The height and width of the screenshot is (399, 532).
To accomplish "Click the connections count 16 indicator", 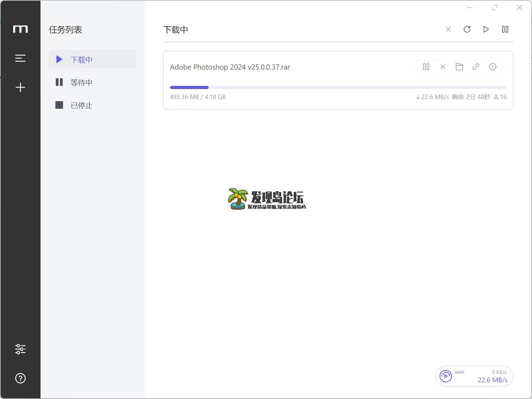I will (500, 97).
